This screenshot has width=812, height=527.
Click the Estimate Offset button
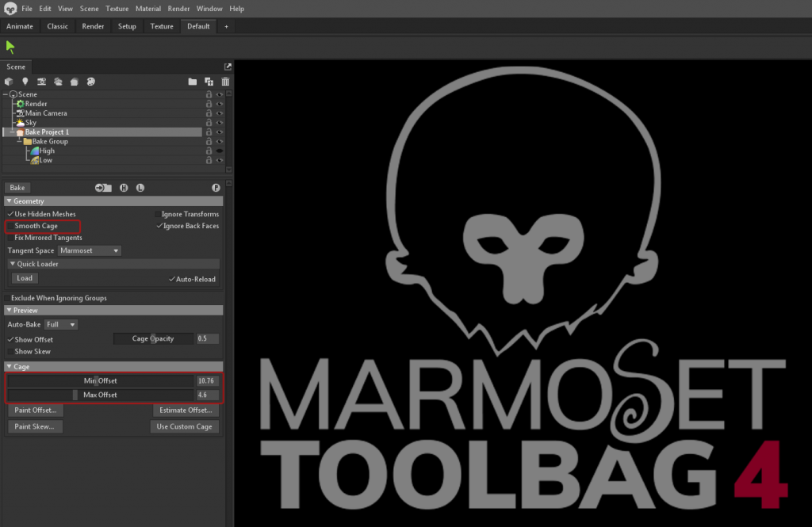(186, 410)
